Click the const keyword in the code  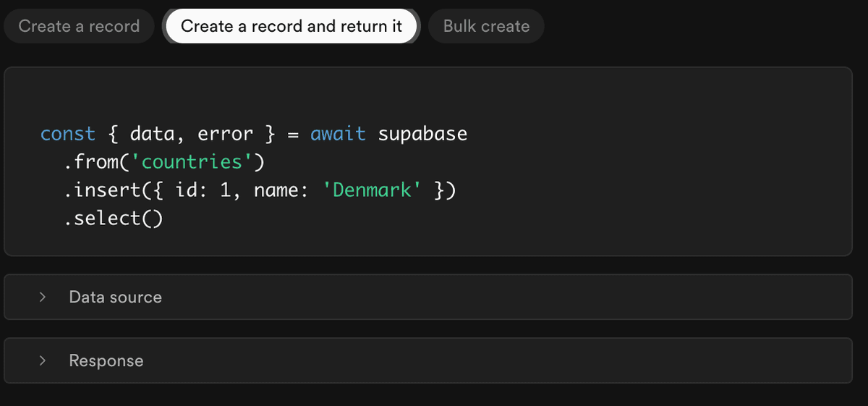67,134
